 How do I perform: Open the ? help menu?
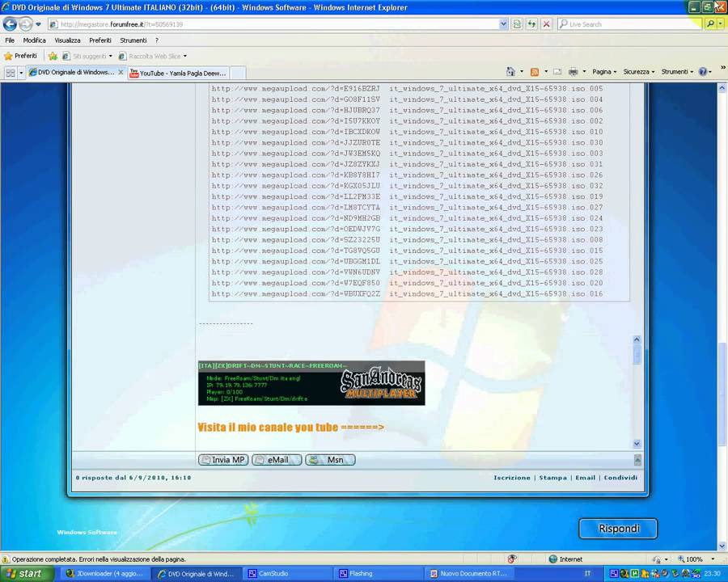pyautogui.click(x=157, y=40)
